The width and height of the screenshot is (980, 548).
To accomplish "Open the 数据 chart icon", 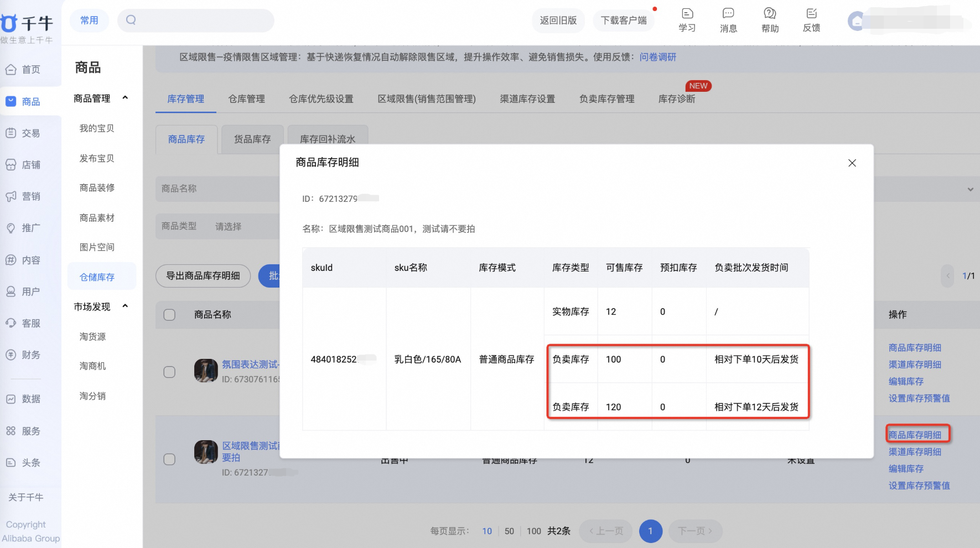I will 11,399.
